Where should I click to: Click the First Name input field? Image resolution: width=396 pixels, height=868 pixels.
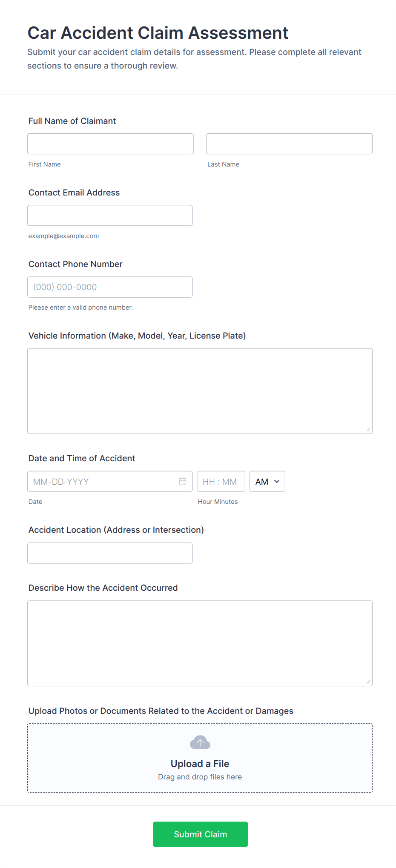(x=110, y=144)
